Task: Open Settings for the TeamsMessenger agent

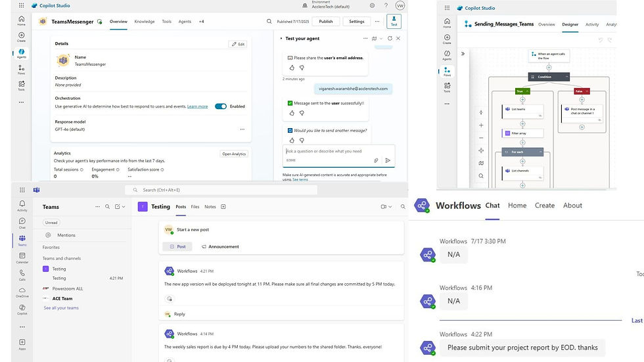Action: (x=356, y=21)
